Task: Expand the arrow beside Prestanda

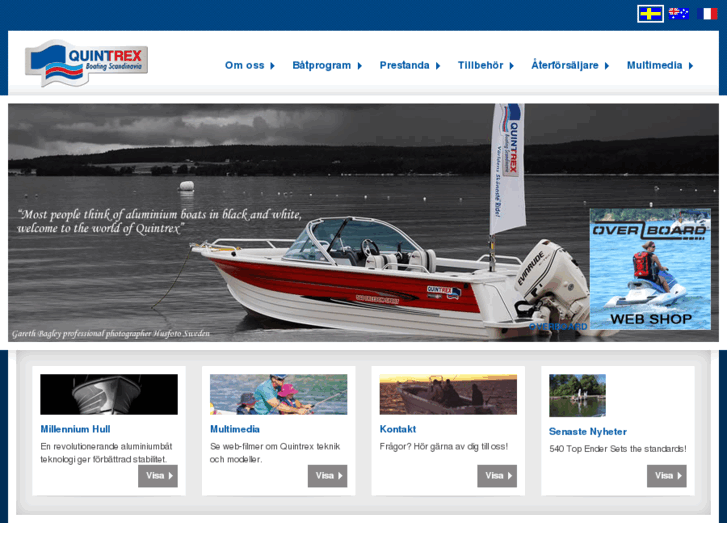Action: point(438,66)
